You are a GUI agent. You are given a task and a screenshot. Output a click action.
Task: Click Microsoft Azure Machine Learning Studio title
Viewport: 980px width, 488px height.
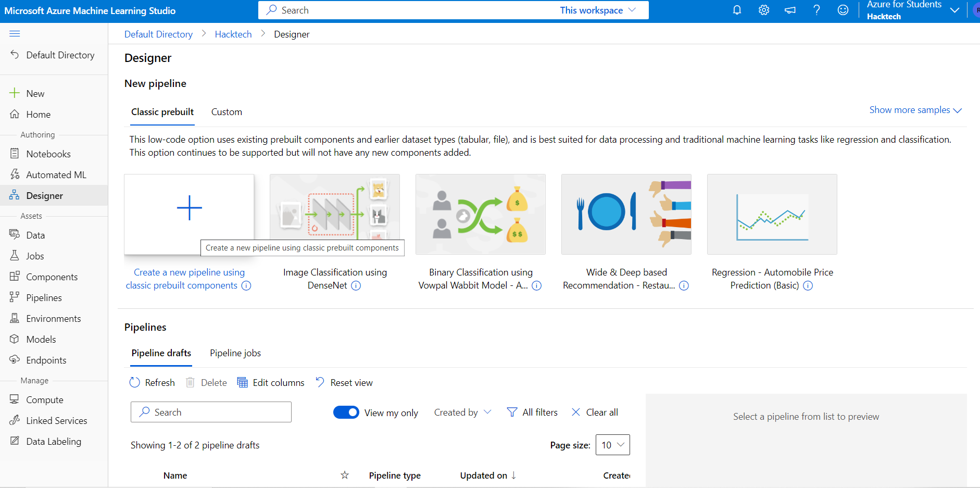(x=90, y=10)
